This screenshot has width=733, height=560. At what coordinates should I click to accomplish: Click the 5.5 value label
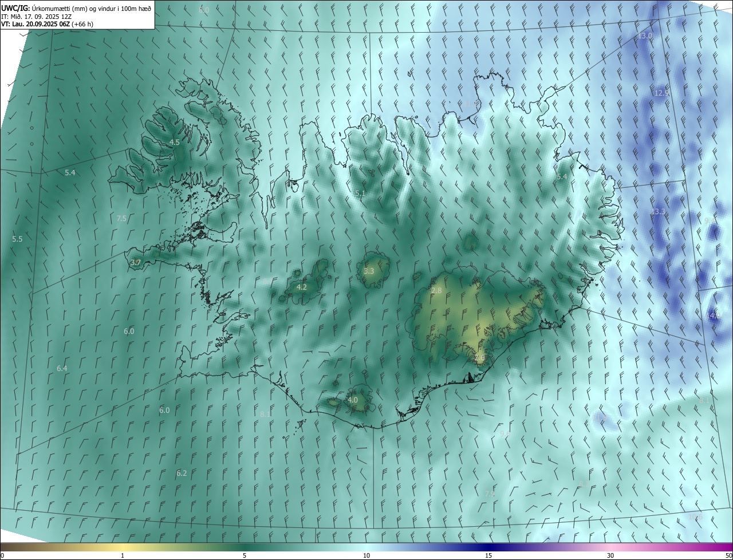point(17,239)
